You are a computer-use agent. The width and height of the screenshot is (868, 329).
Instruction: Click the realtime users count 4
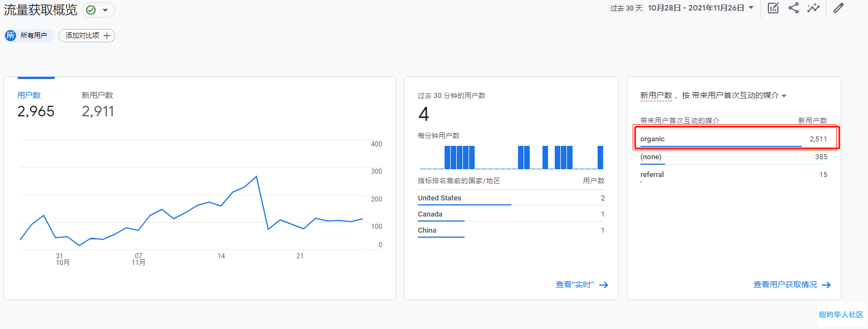pos(423,115)
